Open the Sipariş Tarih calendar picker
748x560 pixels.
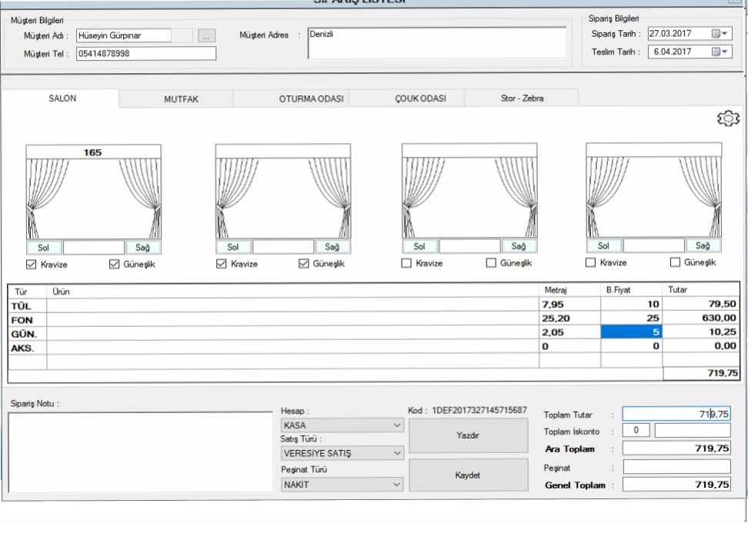pos(720,34)
